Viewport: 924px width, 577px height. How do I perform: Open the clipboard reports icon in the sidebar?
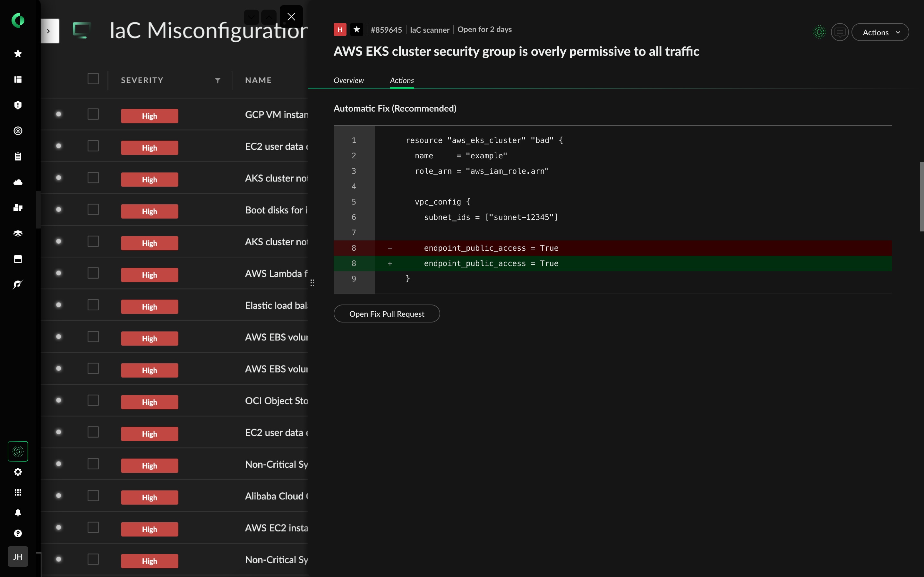(18, 156)
